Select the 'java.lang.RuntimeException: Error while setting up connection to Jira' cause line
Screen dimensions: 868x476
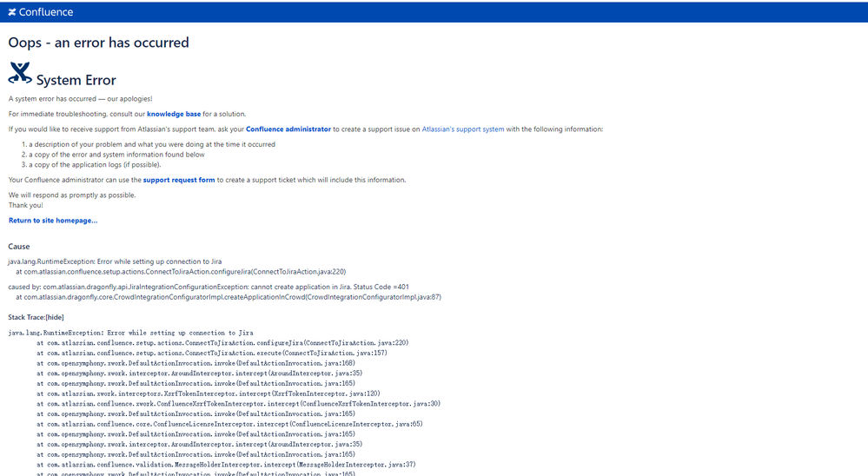115,261
